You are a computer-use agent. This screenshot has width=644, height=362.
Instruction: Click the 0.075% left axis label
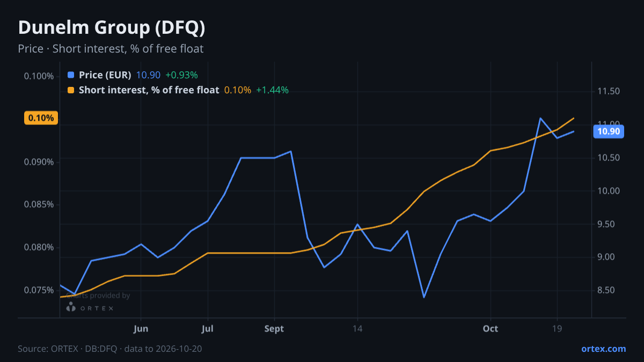39,291
